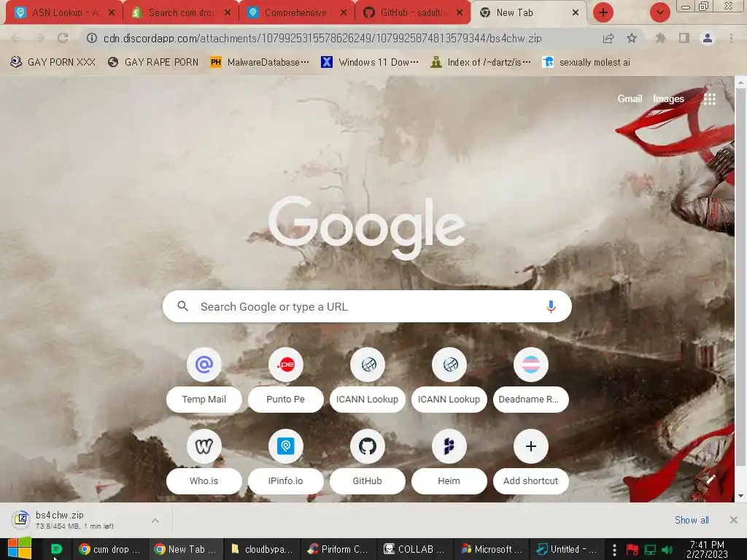Start voice search with microphone icon

click(551, 306)
